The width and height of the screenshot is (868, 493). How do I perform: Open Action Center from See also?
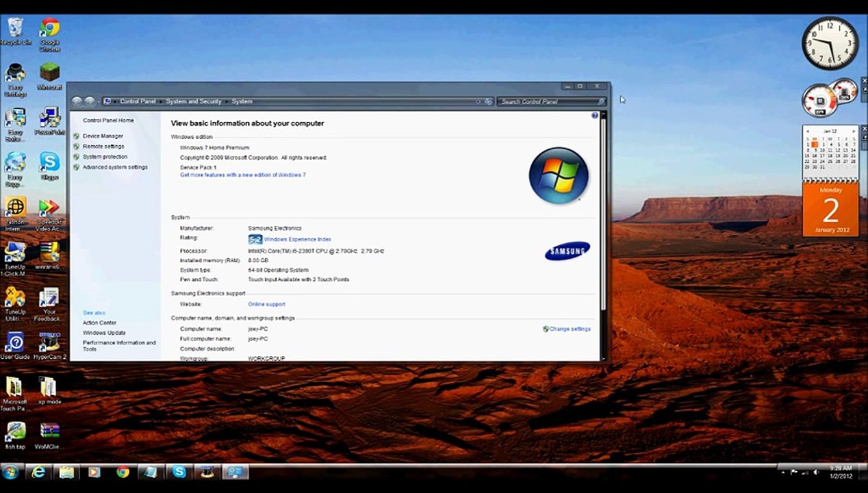[x=99, y=323]
